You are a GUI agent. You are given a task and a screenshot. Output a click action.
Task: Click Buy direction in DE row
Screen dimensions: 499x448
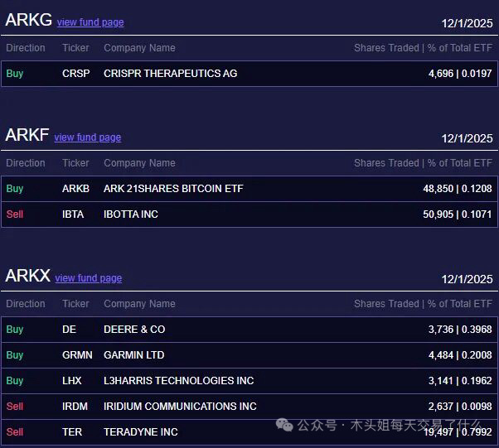pyautogui.click(x=15, y=330)
